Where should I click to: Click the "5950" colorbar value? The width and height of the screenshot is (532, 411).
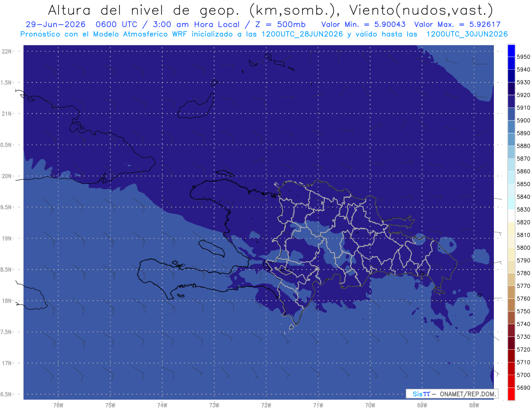tap(523, 57)
